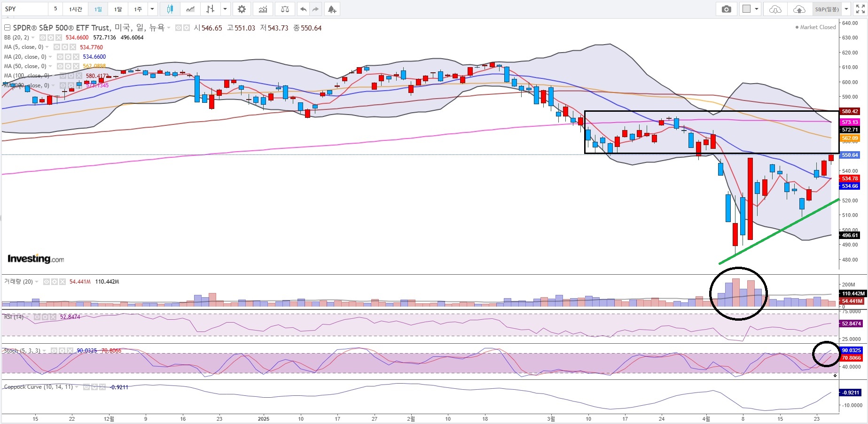Toggle visibility of the volume (20) indicator
This screenshot has height=424, width=868.
[x=46, y=282]
